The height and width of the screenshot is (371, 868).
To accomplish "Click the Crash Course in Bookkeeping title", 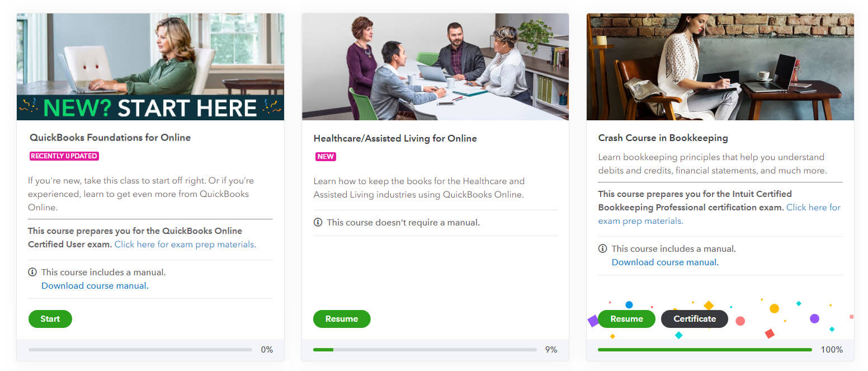I will pyautogui.click(x=663, y=138).
